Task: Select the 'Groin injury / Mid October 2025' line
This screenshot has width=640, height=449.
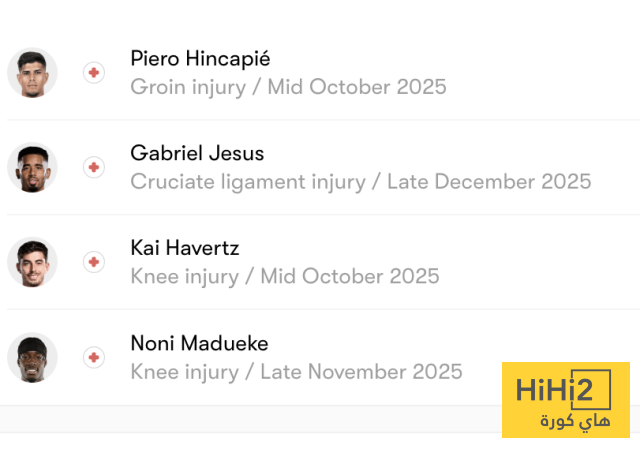Action: [x=288, y=87]
